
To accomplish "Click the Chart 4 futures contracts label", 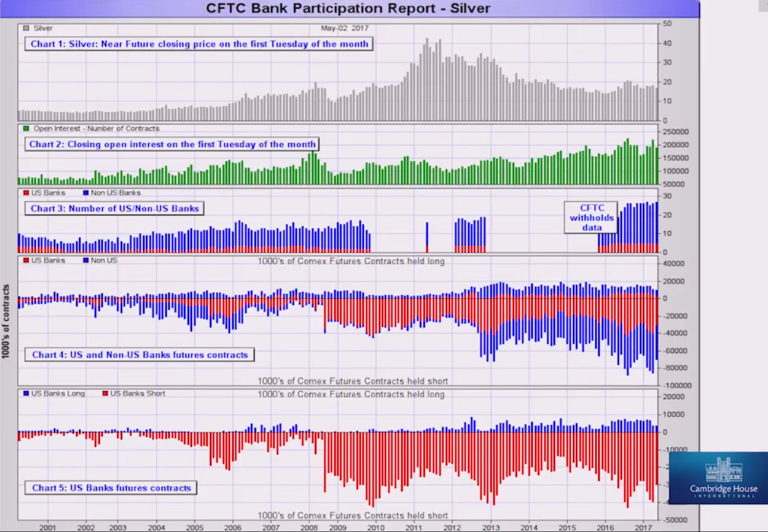I will (139, 355).
